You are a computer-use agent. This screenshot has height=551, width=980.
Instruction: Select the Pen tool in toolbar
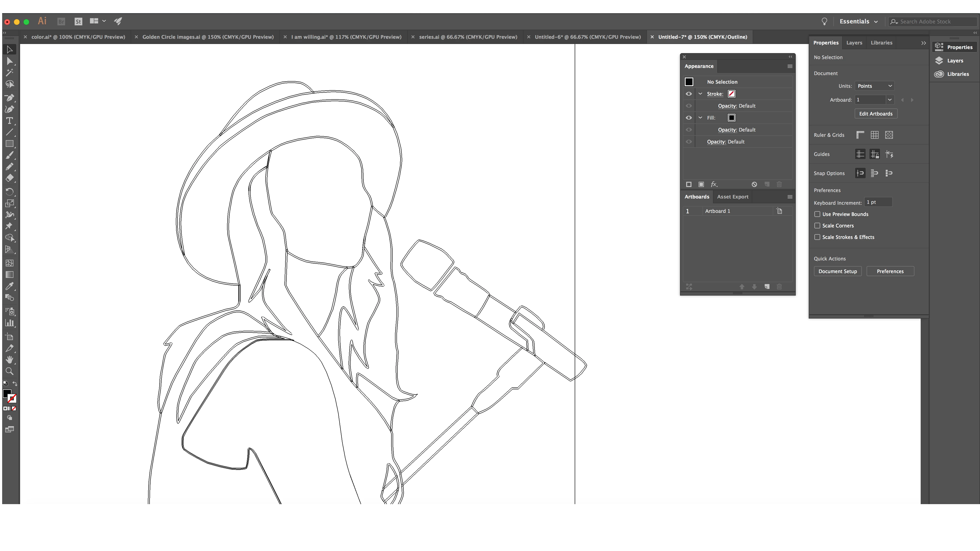coord(10,98)
